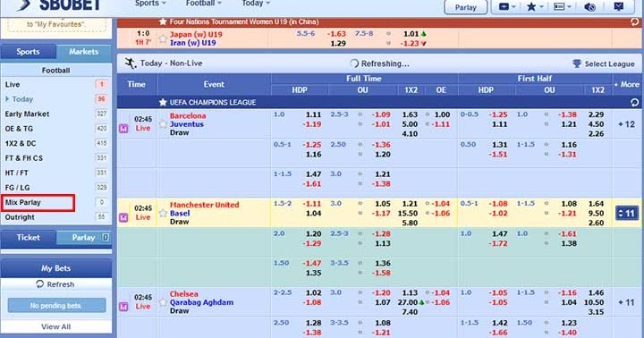
Task: Open the Today dropdown in the header
Action: pyautogui.click(x=256, y=4)
